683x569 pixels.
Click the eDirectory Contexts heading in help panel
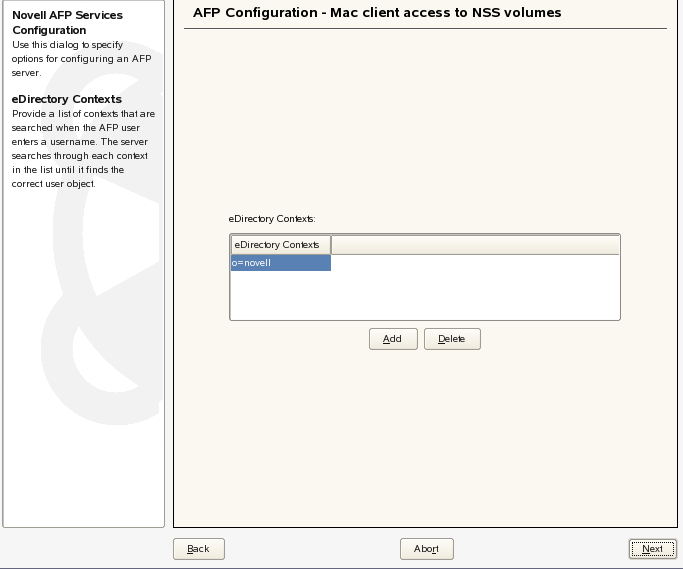tap(67, 99)
